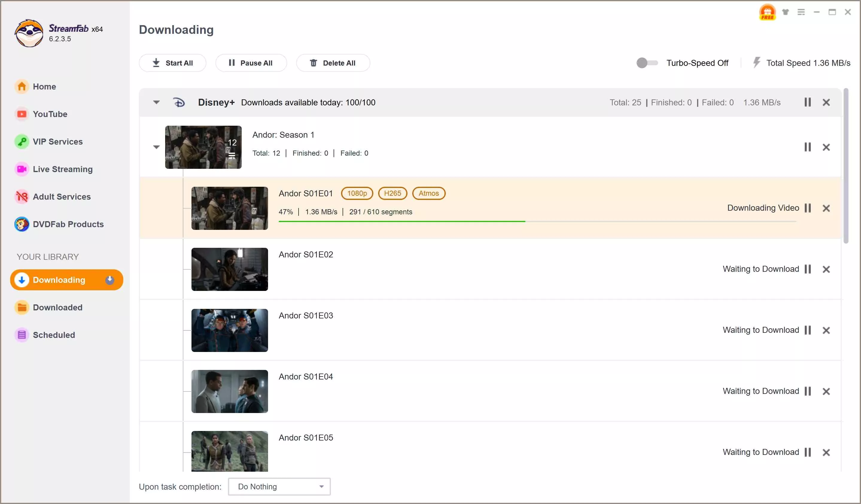The width and height of the screenshot is (861, 504).
Task: Open the hamburger menu icon
Action: pyautogui.click(x=801, y=12)
